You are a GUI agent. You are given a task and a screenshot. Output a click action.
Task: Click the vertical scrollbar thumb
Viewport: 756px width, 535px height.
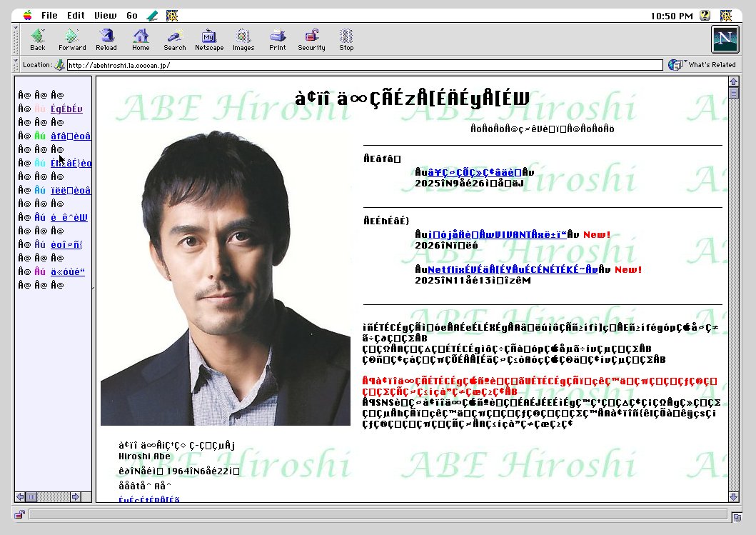coord(733,93)
